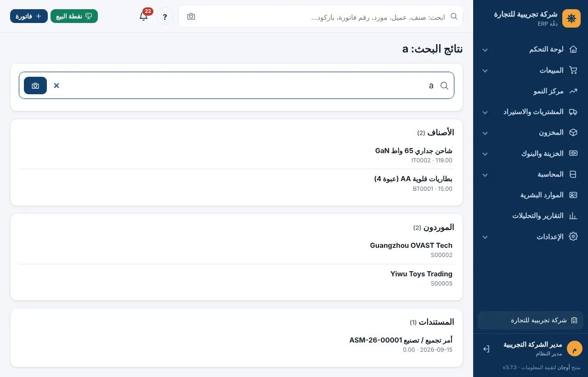The height and width of the screenshot is (377, 588).
Task: Expand the الإعدادات menu chevron
Action: pyautogui.click(x=485, y=237)
